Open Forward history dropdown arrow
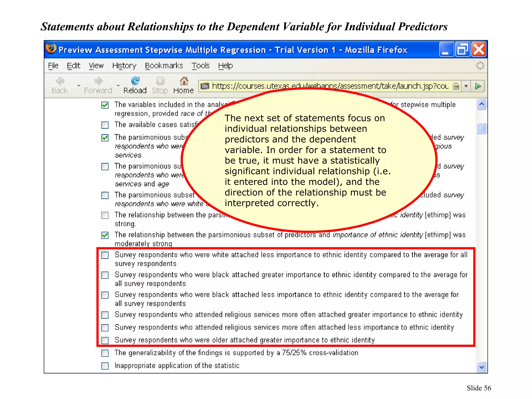532x399 pixels. pyautogui.click(x=118, y=85)
